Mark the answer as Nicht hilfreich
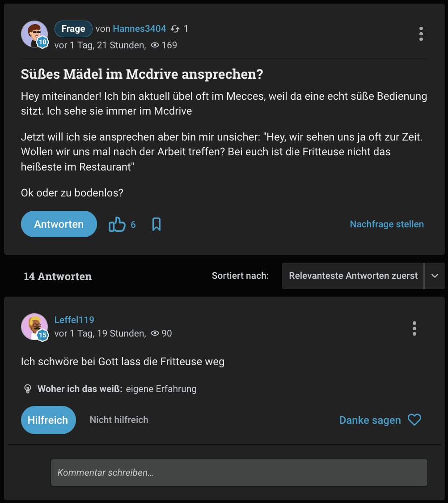This screenshot has width=448, height=503. point(119,420)
